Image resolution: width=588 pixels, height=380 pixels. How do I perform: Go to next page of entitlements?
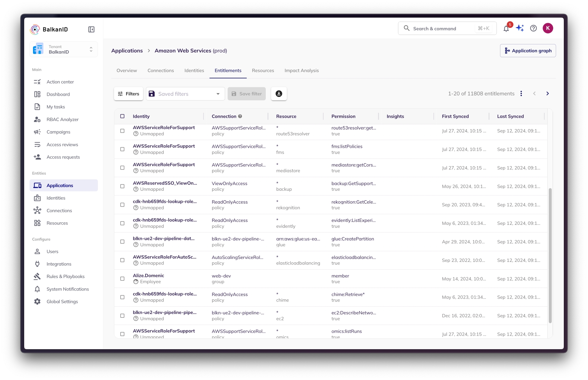click(547, 94)
